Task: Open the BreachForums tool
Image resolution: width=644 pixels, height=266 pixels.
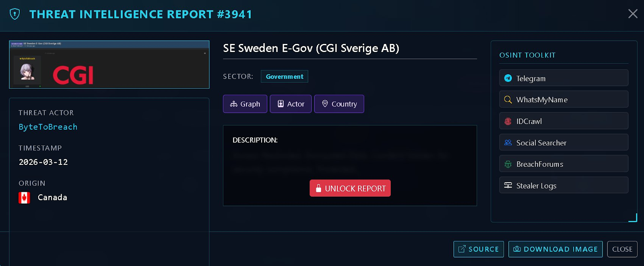Action: (563, 164)
